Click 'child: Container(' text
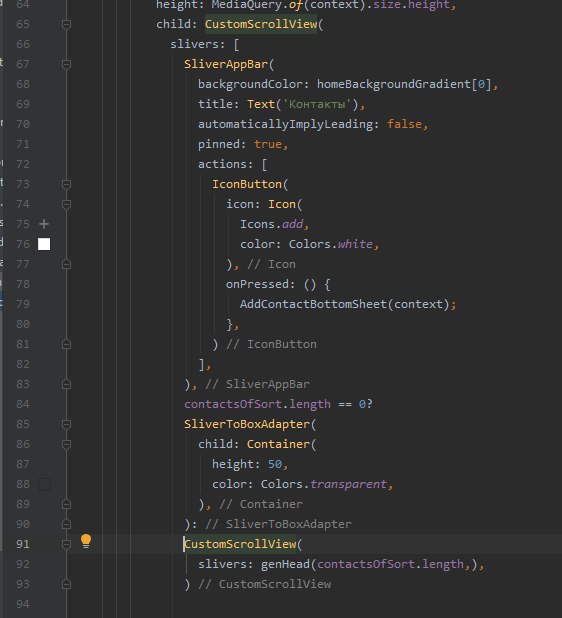 [x=257, y=445]
